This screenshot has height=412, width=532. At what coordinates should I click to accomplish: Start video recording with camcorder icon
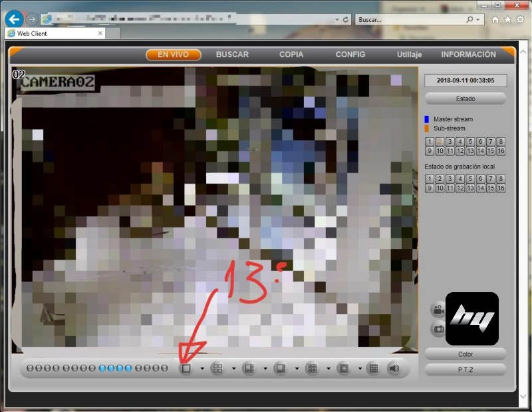tap(438, 309)
